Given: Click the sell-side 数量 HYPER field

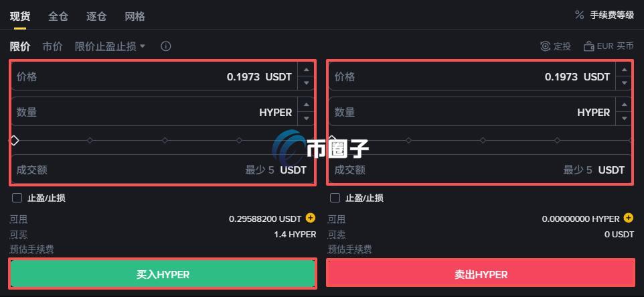Looking at the screenshot, I should pyautogui.click(x=473, y=112).
